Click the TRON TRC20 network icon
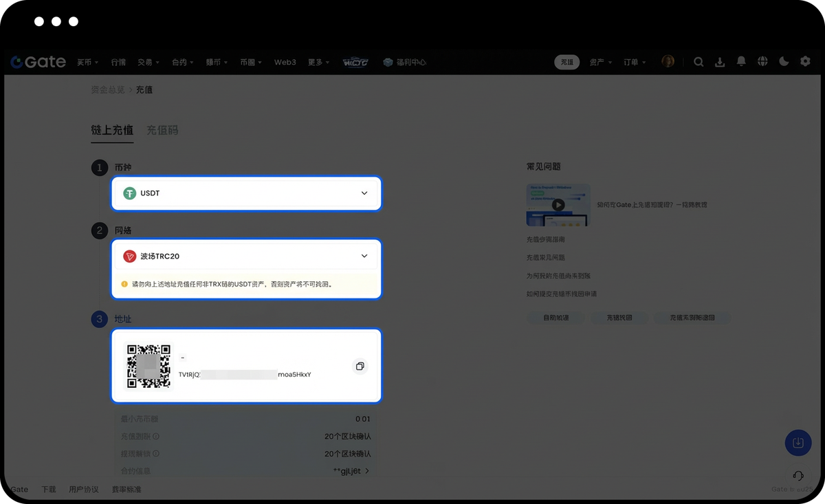The height and width of the screenshot is (504, 825). 130,256
